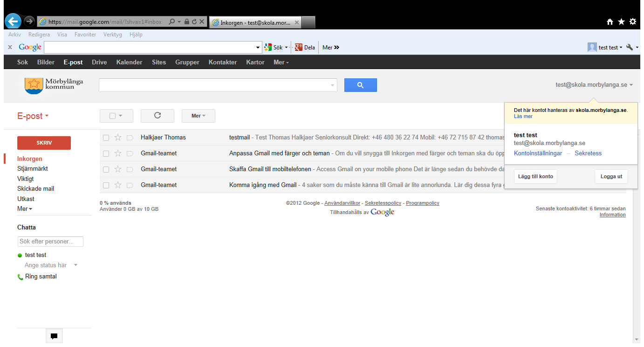
Task: Select the testmail message checkbox
Action: [106, 138]
